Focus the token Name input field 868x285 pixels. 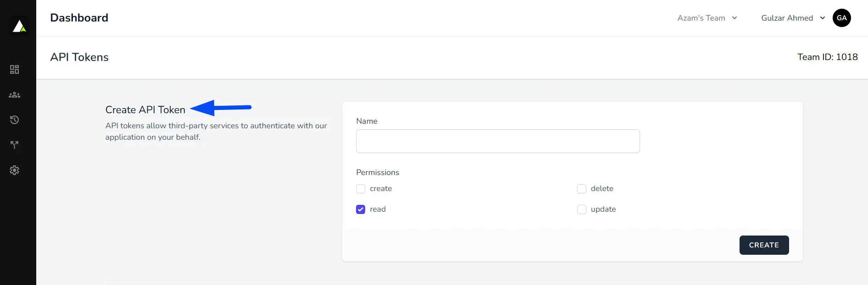coord(498,141)
